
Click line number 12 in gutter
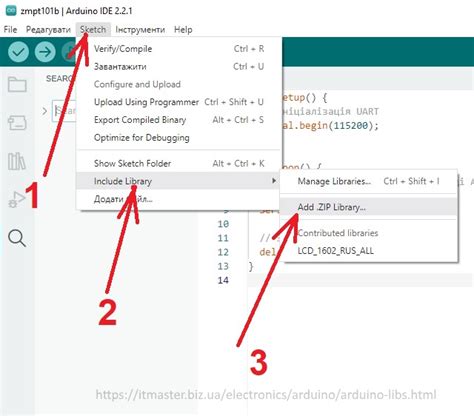(x=223, y=252)
